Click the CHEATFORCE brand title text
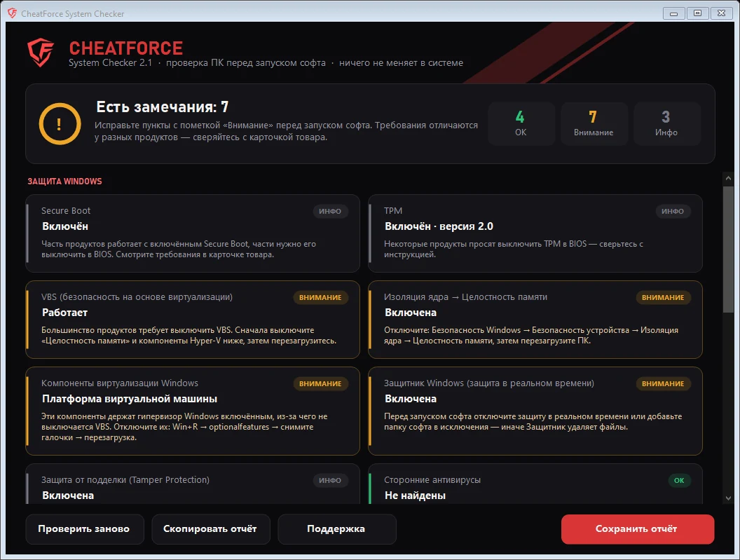 tap(126, 48)
